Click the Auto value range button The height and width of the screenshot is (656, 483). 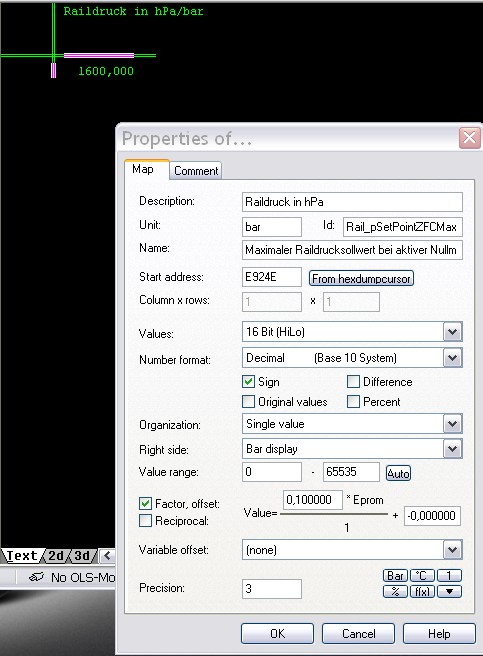[398, 474]
